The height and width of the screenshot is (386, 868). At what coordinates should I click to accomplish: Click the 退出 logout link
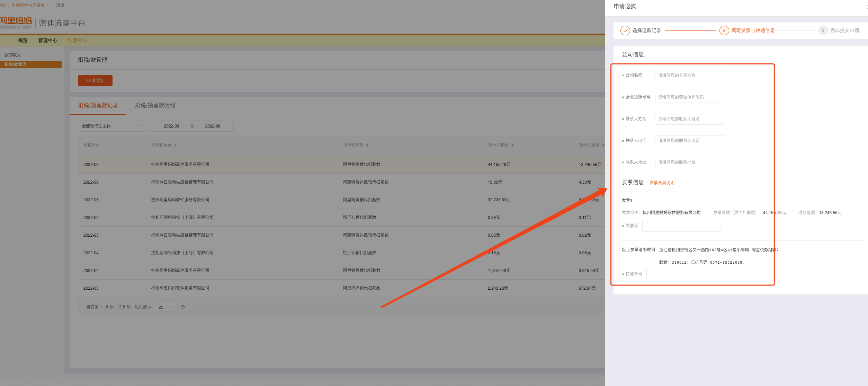tap(60, 5)
